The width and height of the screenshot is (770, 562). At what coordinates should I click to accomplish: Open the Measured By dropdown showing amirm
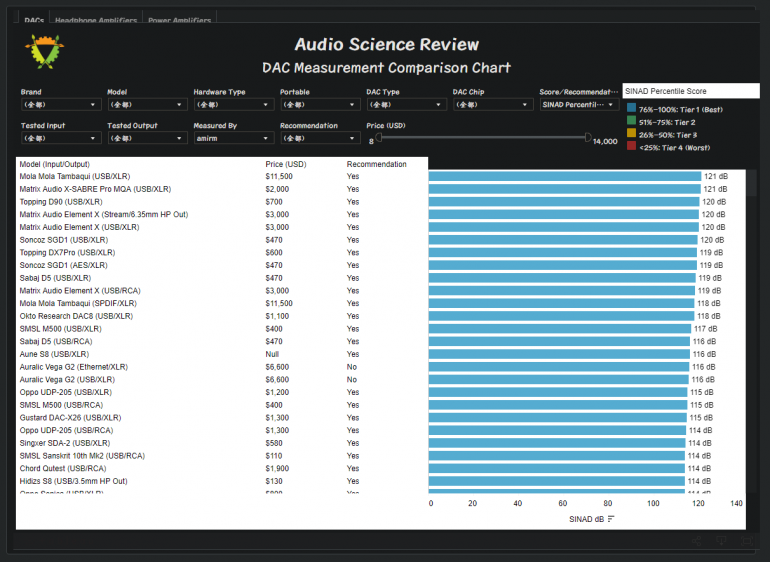coord(232,139)
